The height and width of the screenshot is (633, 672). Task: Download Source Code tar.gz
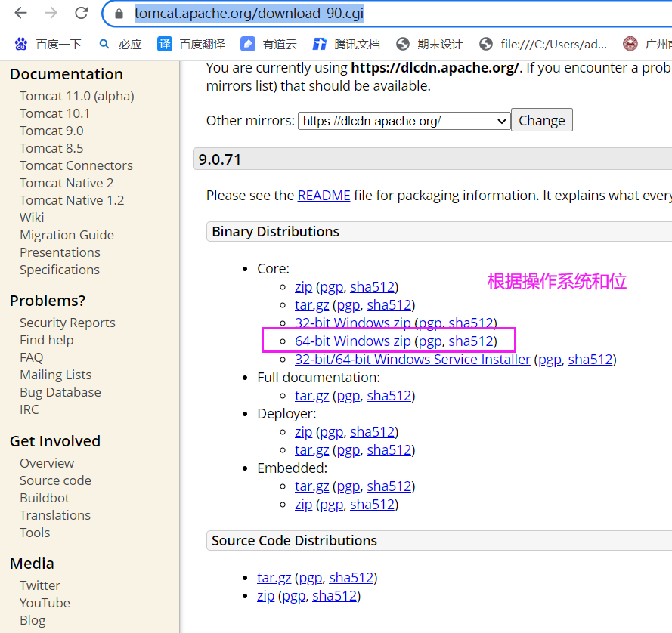pyautogui.click(x=274, y=578)
